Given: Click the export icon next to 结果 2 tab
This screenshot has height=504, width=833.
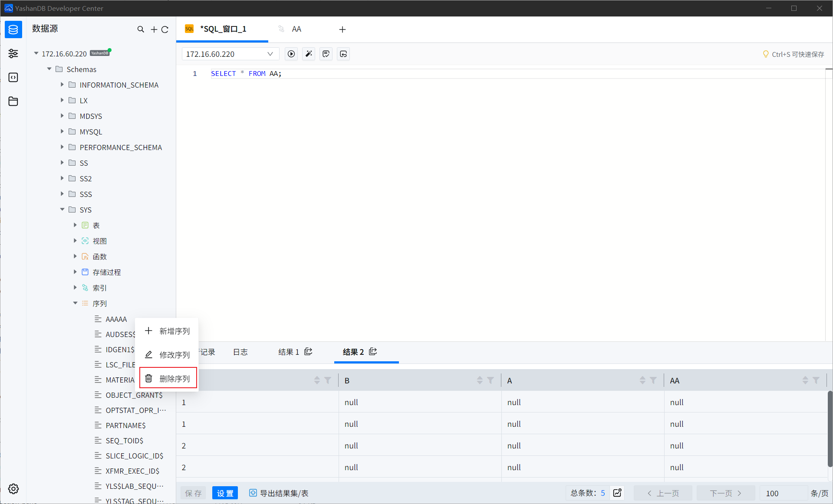Looking at the screenshot, I should tap(372, 352).
